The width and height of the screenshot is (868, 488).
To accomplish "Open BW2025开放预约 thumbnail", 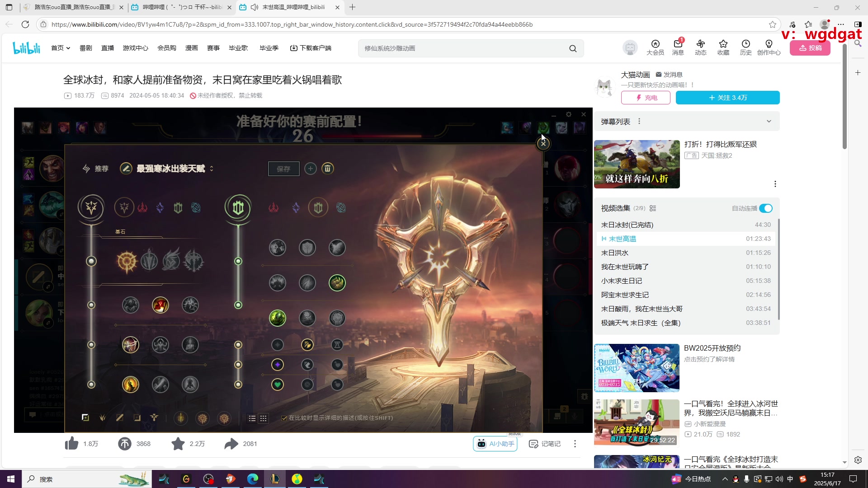I will (637, 368).
